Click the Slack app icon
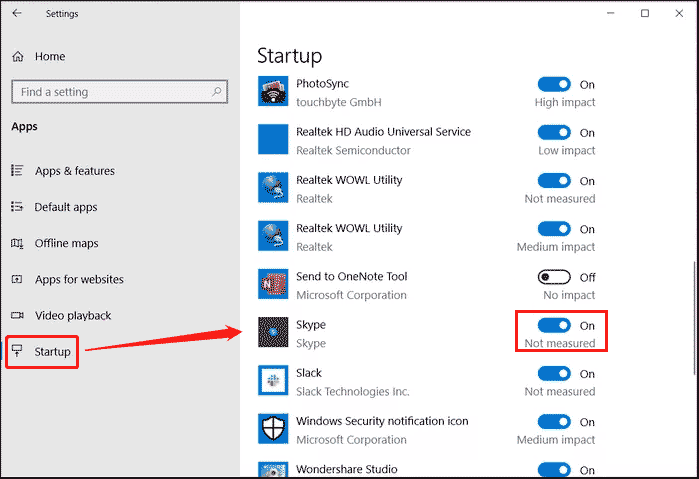The width and height of the screenshot is (699, 479). pyautogui.click(x=273, y=380)
